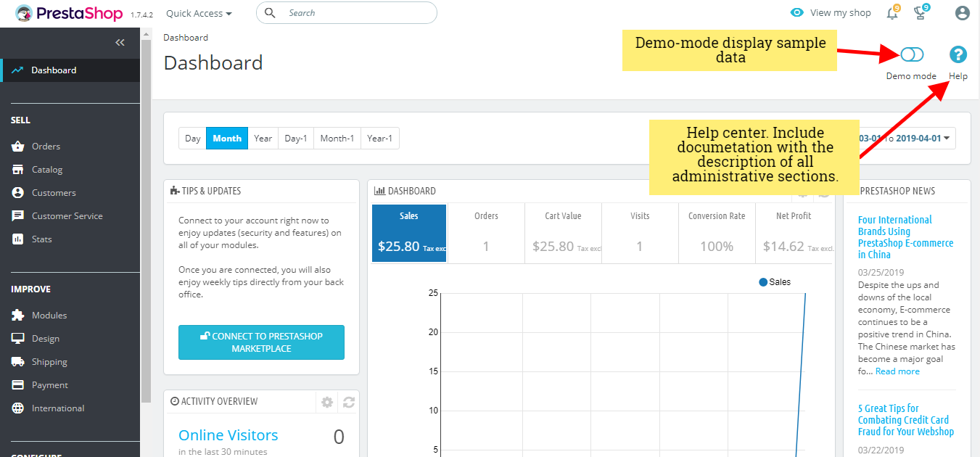The height and width of the screenshot is (457, 980).
Task: Click the news date 03/25/2019
Action: pos(881,272)
